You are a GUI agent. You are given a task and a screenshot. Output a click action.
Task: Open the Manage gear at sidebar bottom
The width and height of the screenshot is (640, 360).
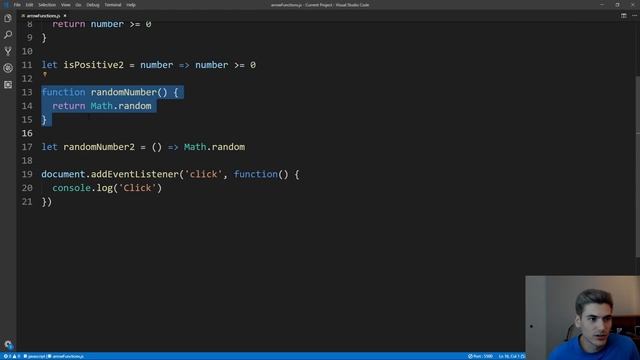pos(8,345)
